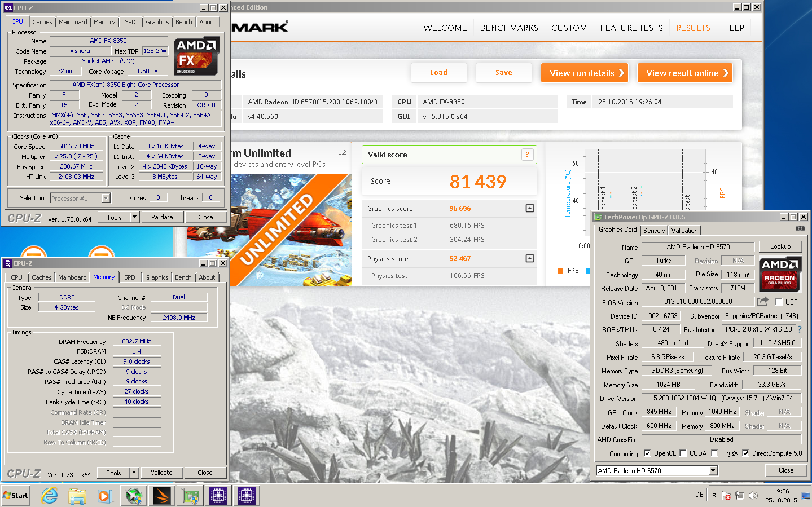
Task: Click the Bus Interface question mark icon
Action: point(799,329)
